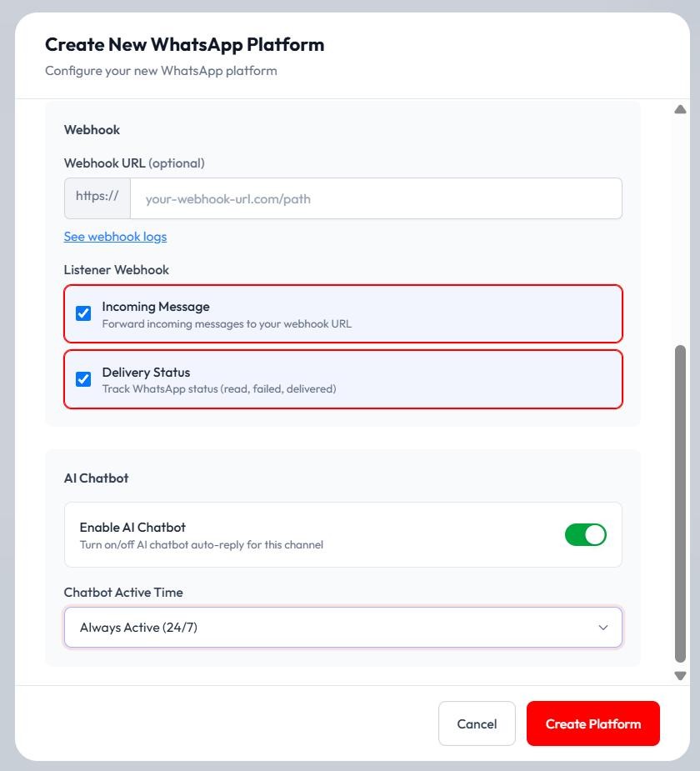This screenshot has height=771, width=700.
Task: Click the AI Chatbot section heading
Action: point(97,478)
